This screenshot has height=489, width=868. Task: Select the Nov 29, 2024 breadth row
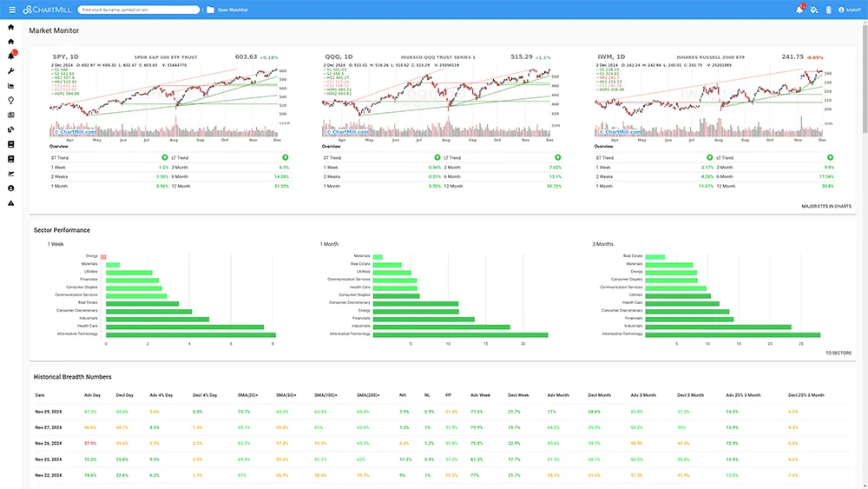coord(440,412)
